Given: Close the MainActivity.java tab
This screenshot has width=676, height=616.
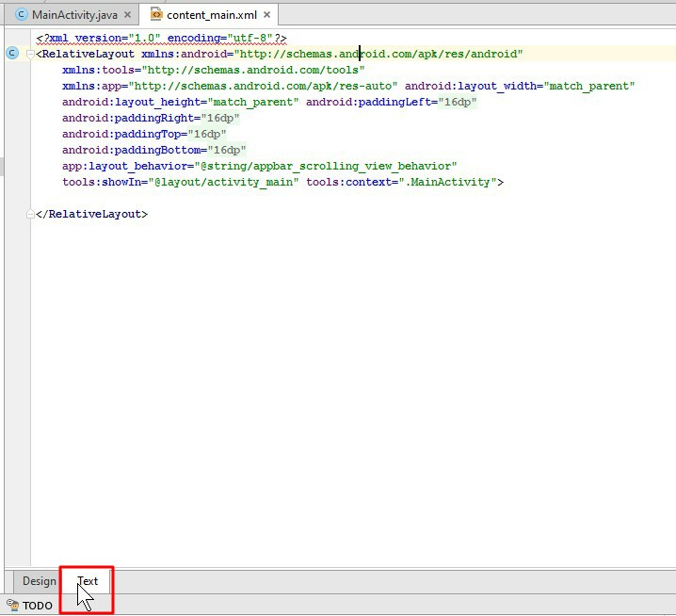Looking at the screenshot, I should pos(128,15).
